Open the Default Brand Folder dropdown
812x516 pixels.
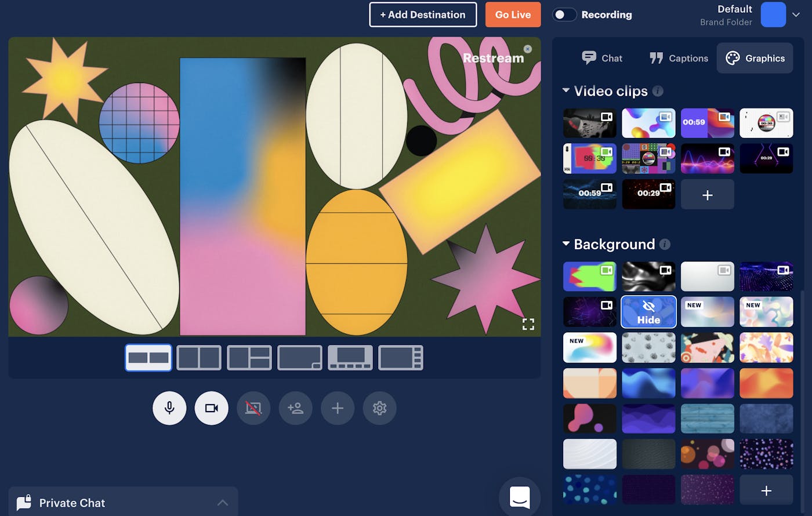pyautogui.click(x=796, y=15)
